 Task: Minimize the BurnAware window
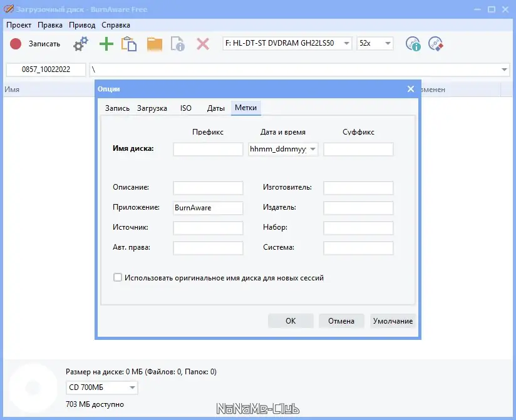[x=478, y=9]
